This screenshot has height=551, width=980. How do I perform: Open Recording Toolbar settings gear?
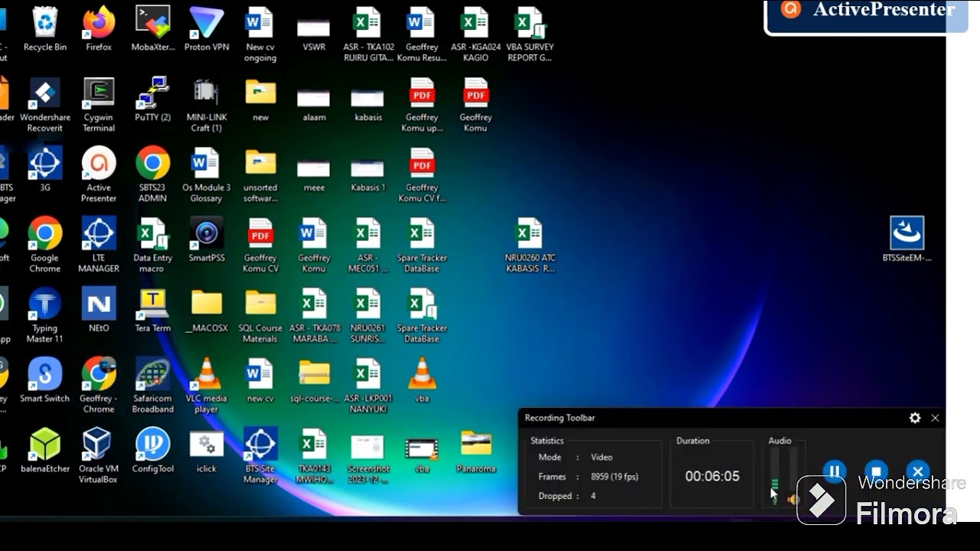(x=915, y=418)
